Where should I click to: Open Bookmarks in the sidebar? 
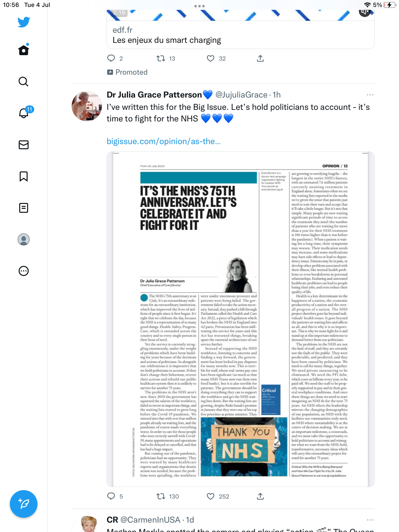(x=24, y=176)
